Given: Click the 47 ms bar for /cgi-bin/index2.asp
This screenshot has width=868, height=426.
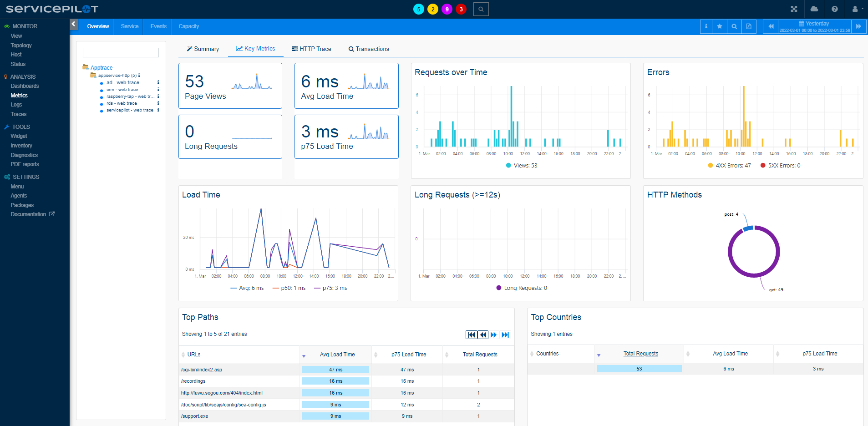Looking at the screenshot, I should pyautogui.click(x=335, y=370).
